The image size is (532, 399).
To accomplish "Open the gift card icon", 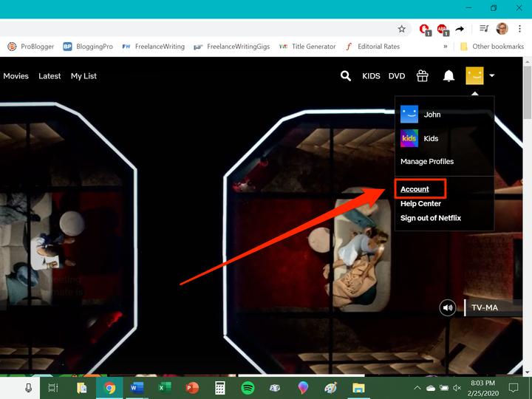I will pos(423,75).
